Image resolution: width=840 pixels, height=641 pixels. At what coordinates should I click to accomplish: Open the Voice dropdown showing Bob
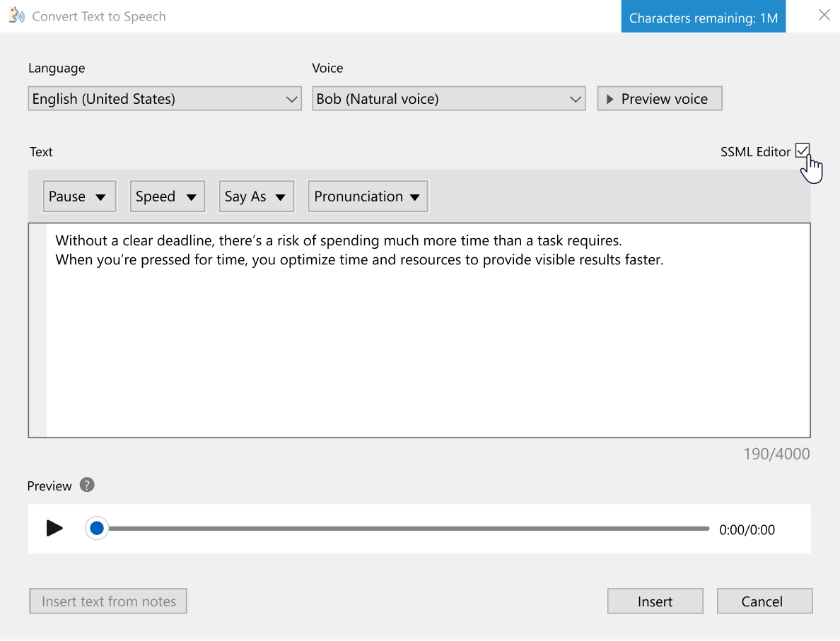point(448,99)
